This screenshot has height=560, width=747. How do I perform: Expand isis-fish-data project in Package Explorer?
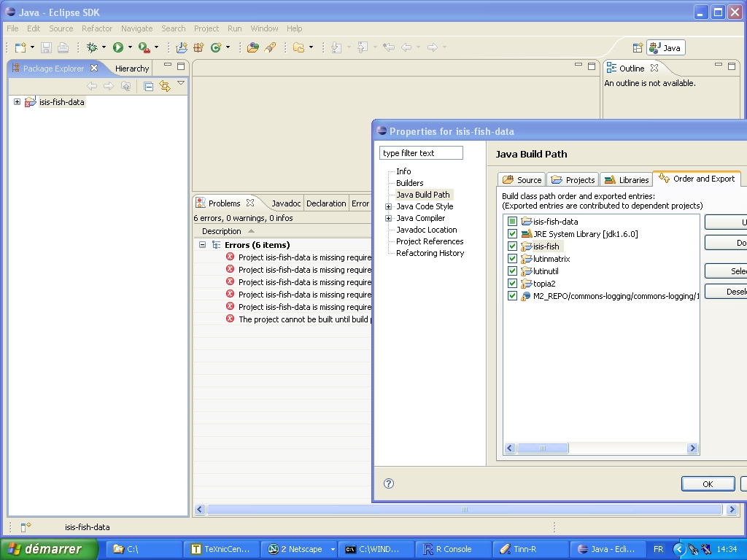click(18, 102)
